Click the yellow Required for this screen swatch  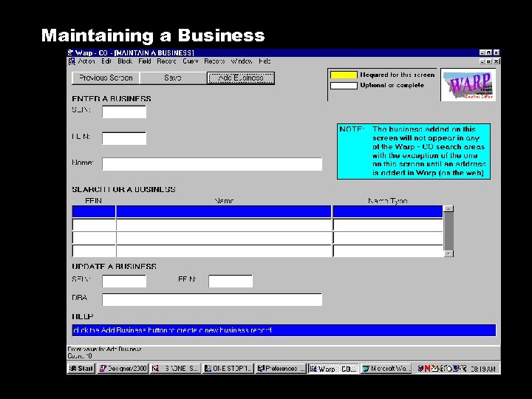coord(344,75)
